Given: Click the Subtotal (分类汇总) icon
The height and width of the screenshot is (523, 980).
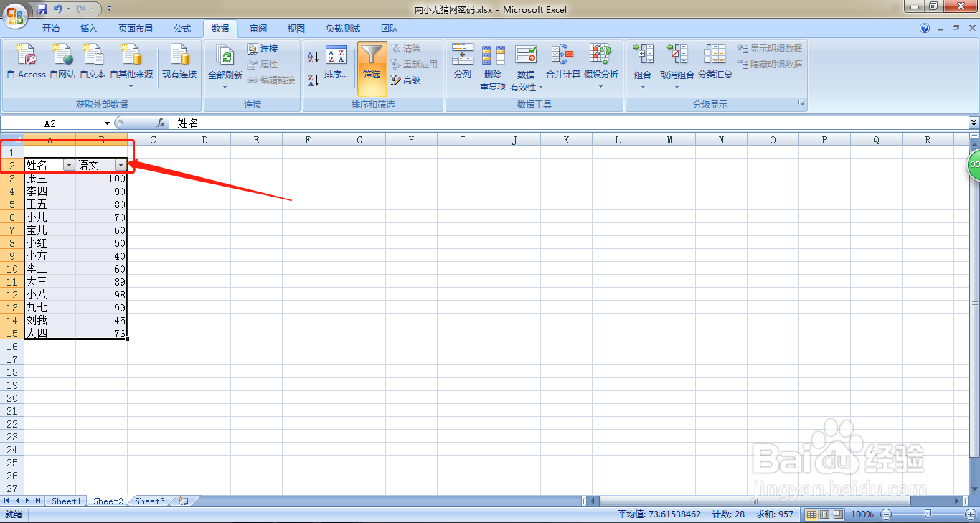Looking at the screenshot, I should click(x=715, y=62).
